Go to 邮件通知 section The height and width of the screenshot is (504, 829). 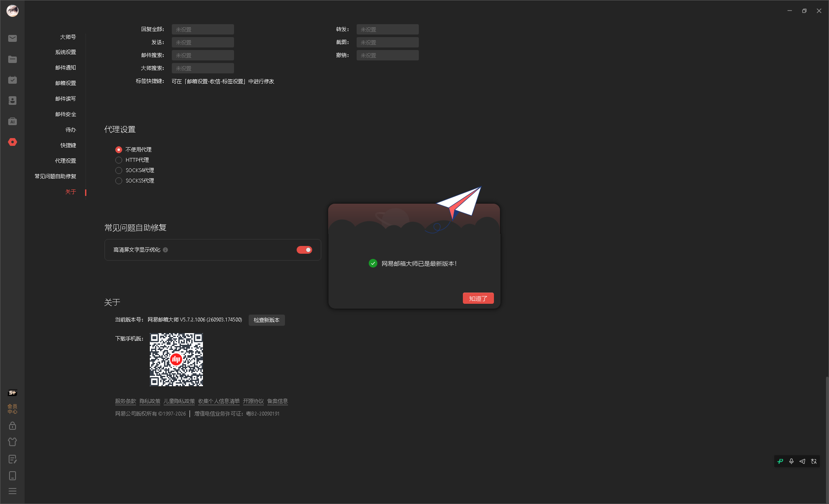pos(65,68)
